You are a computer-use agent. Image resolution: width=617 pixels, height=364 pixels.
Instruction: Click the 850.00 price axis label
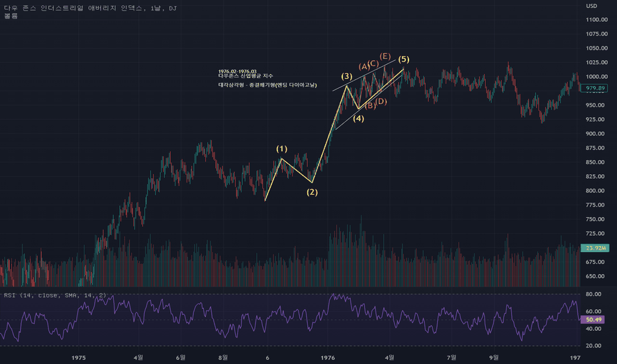(595, 162)
